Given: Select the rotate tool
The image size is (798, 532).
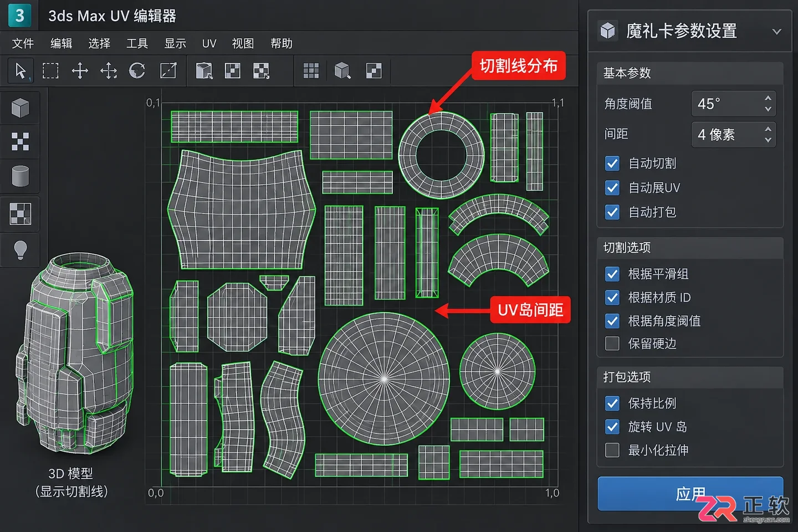Looking at the screenshot, I should coord(137,71).
